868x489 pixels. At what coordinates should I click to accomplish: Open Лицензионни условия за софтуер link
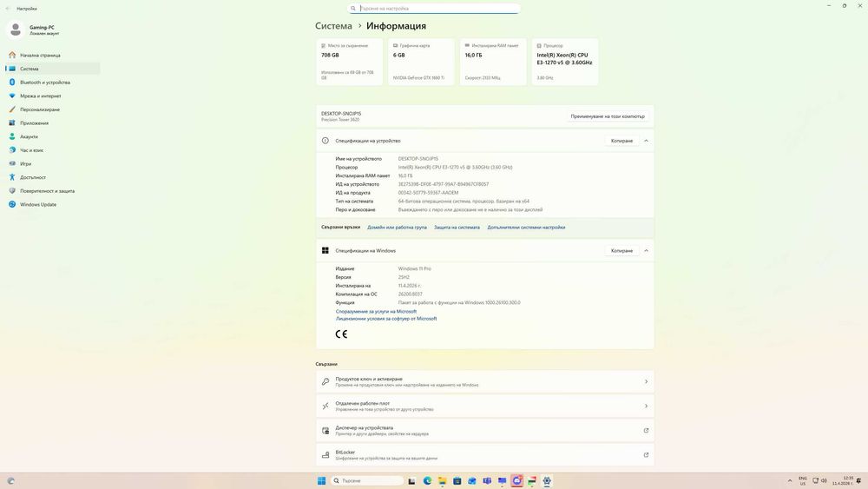tap(386, 319)
